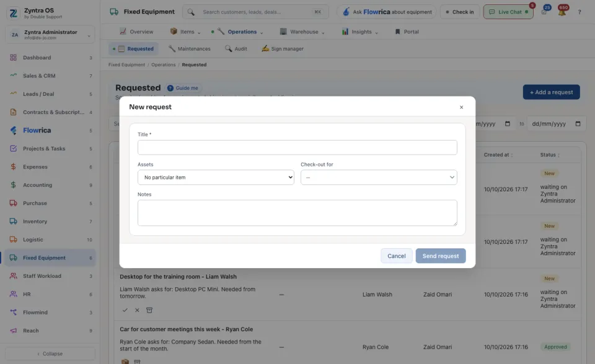
Task: Click the Check in button
Action: pos(460,12)
